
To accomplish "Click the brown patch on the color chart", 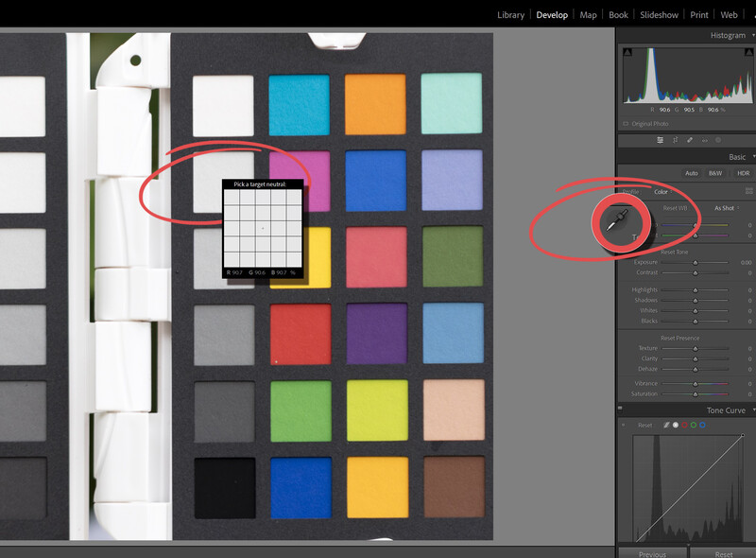I will click(x=455, y=486).
